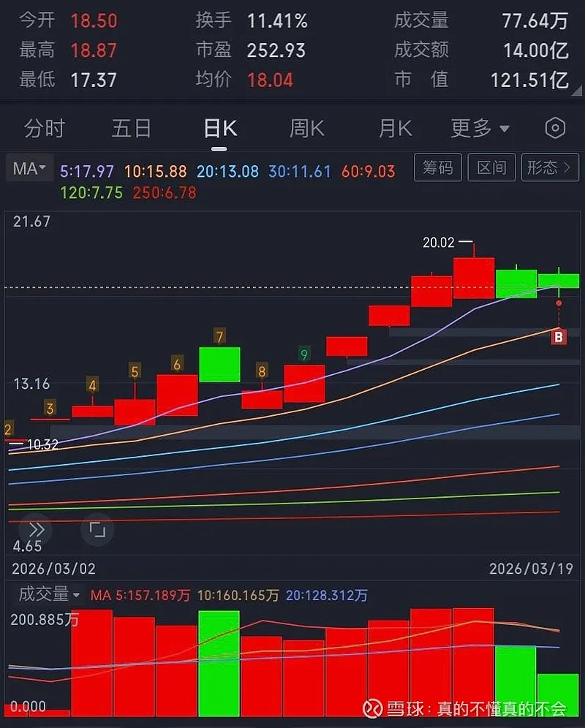Select the 月K tab
Image resolution: width=585 pixels, height=728 pixels.
click(395, 129)
